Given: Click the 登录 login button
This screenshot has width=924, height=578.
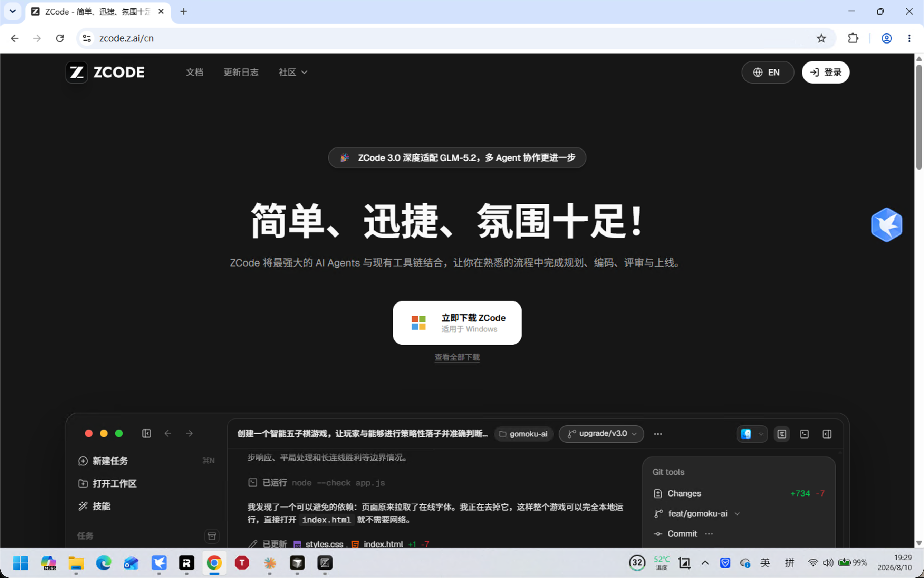Looking at the screenshot, I should pos(825,72).
